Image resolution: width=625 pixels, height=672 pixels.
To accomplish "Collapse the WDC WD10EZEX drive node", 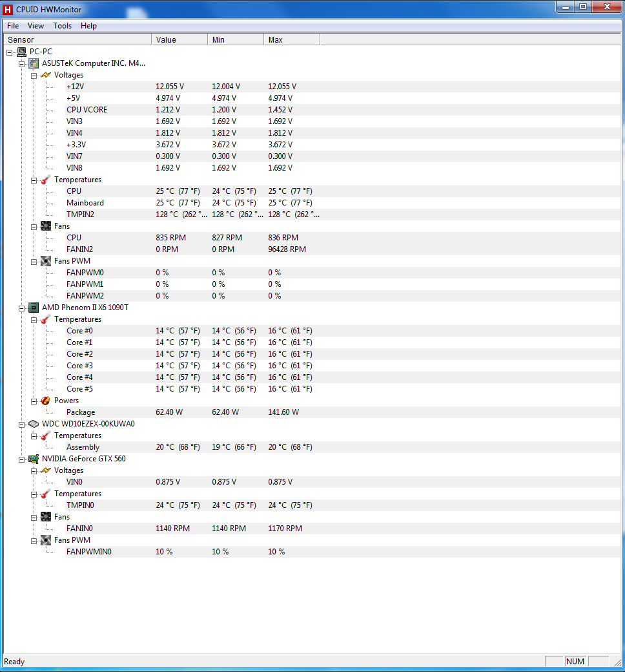I will tap(21, 425).
